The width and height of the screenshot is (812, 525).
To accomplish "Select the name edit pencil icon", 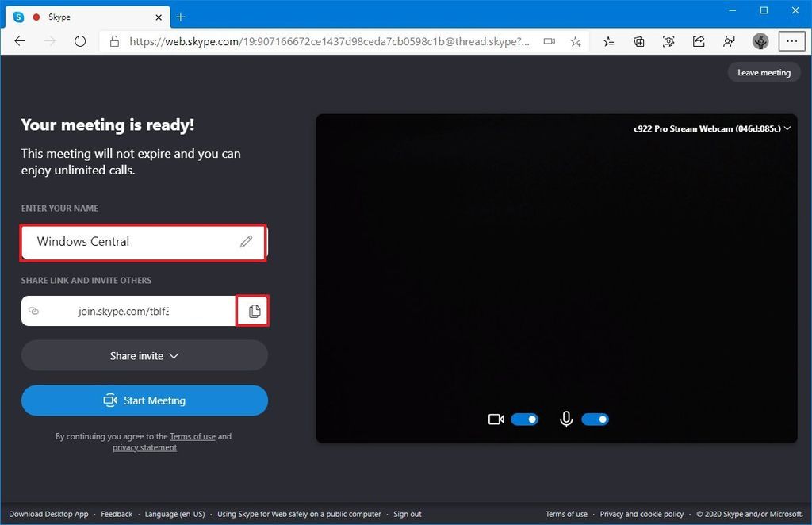I will pos(246,242).
